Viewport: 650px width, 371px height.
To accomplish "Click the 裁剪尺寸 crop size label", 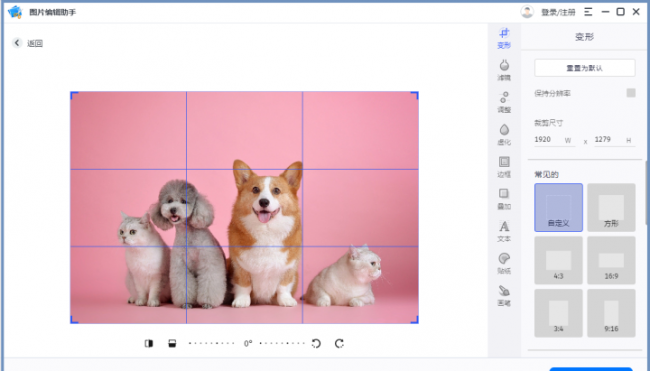I will [548, 123].
